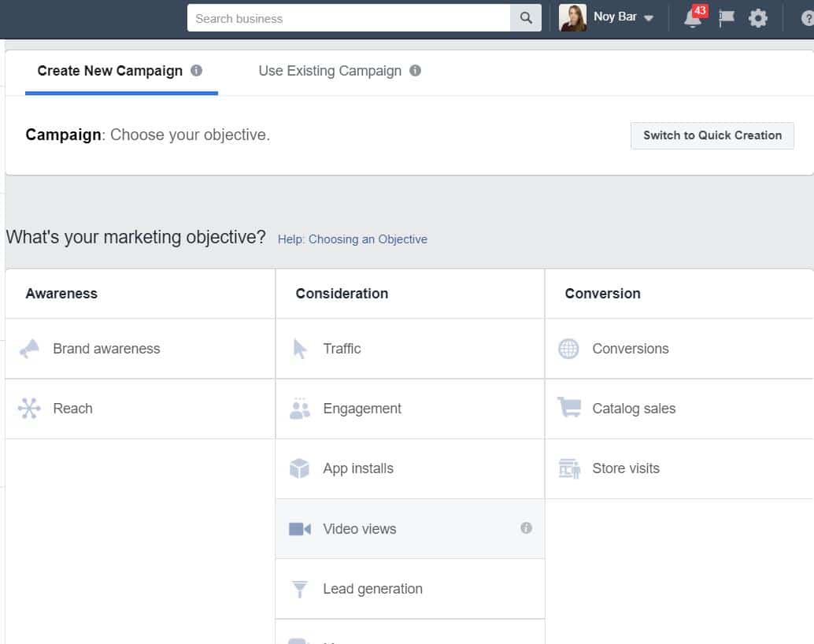Image resolution: width=814 pixels, height=644 pixels.
Task: Click info icon next to Use Existing Campaign
Action: point(415,70)
